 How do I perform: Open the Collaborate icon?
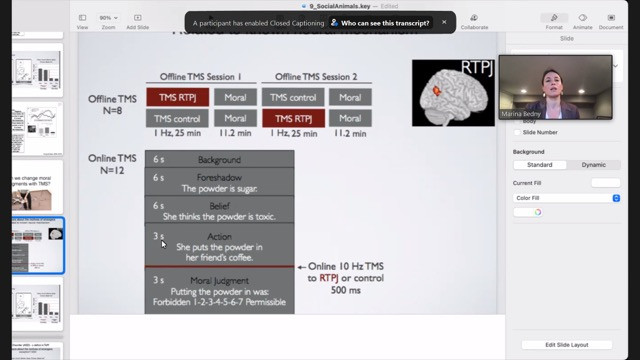tap(474, 18)
